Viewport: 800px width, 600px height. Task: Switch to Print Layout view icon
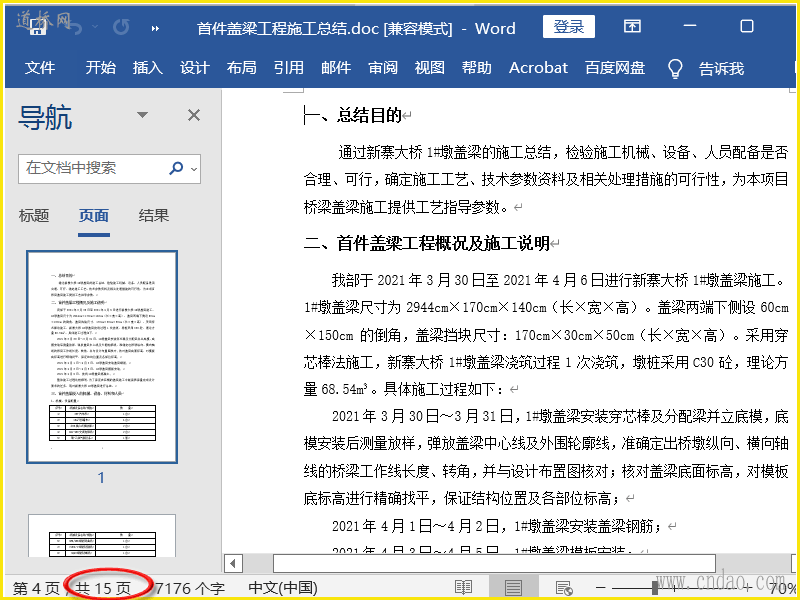pyautogui.click(x=513, y=588)
